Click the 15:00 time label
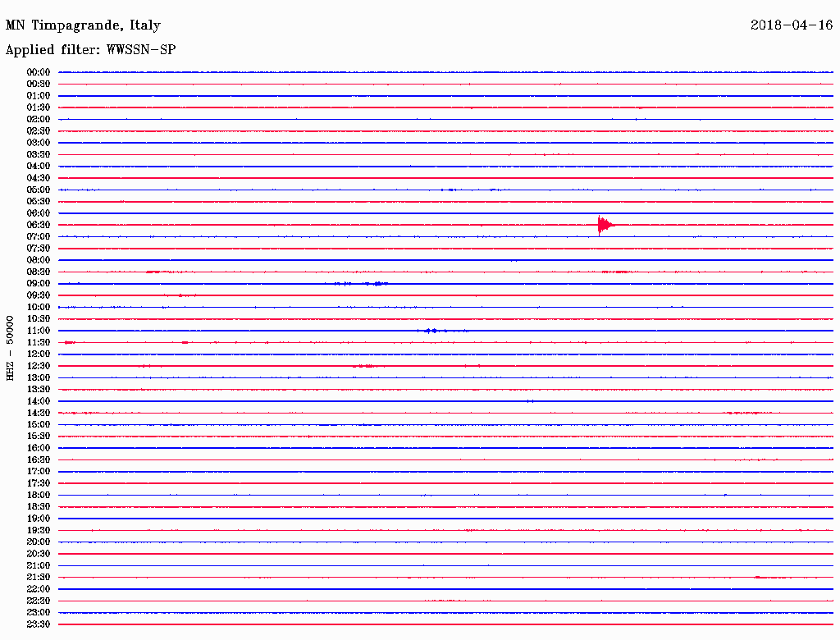Viewport: 840px width, 640px height. coord(39,425)
